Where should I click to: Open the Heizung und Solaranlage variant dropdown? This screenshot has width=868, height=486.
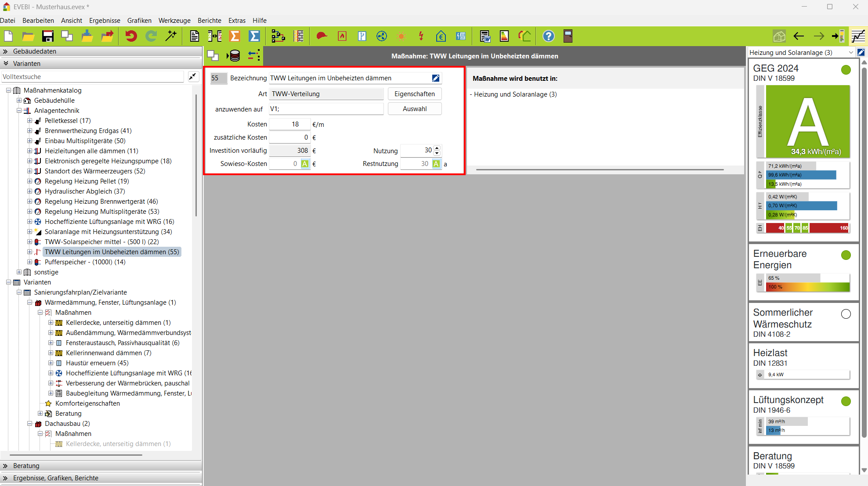pos(850,52)
